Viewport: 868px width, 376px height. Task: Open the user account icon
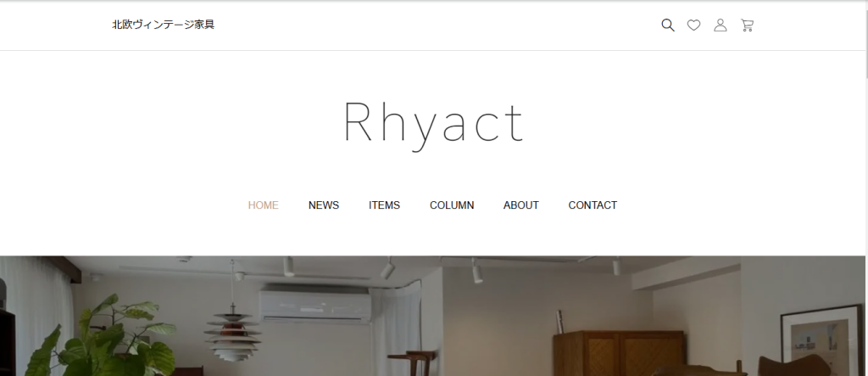pos(721,25)
